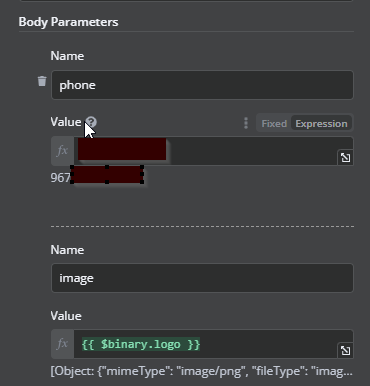Click the image output preview text
The width and height of the screenshot is (370, 386).
pyautogui.click(x=201, y=371)
